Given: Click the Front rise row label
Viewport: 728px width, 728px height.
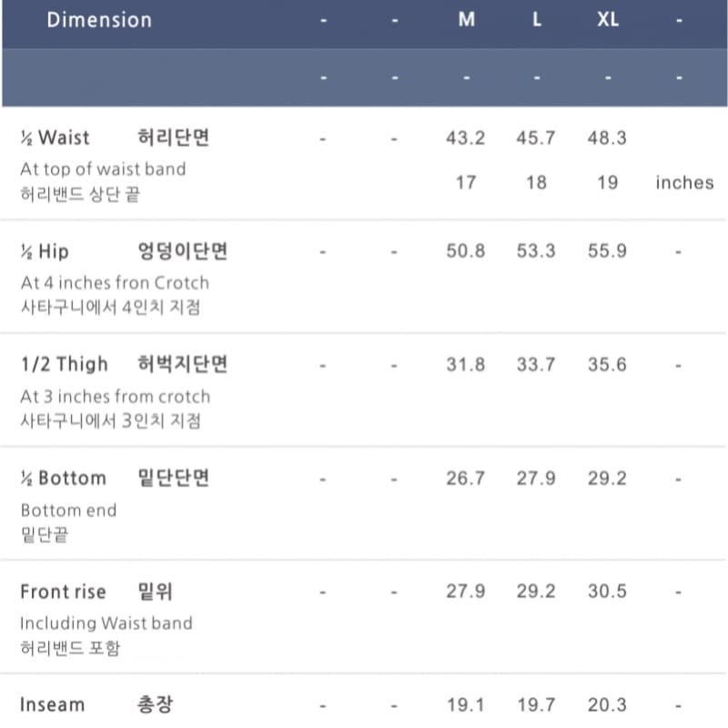Looking at the screenshot, I should (x=63, y=591).
